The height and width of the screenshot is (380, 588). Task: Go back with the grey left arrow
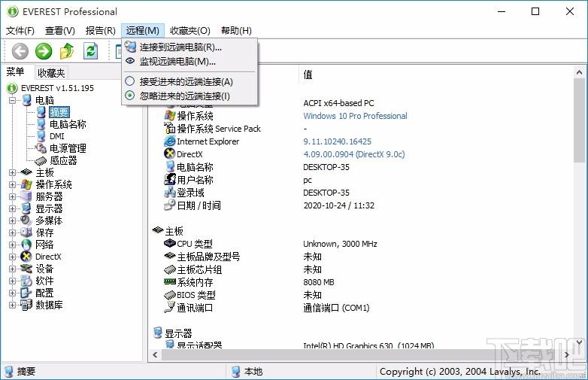(x=20, y=51)
